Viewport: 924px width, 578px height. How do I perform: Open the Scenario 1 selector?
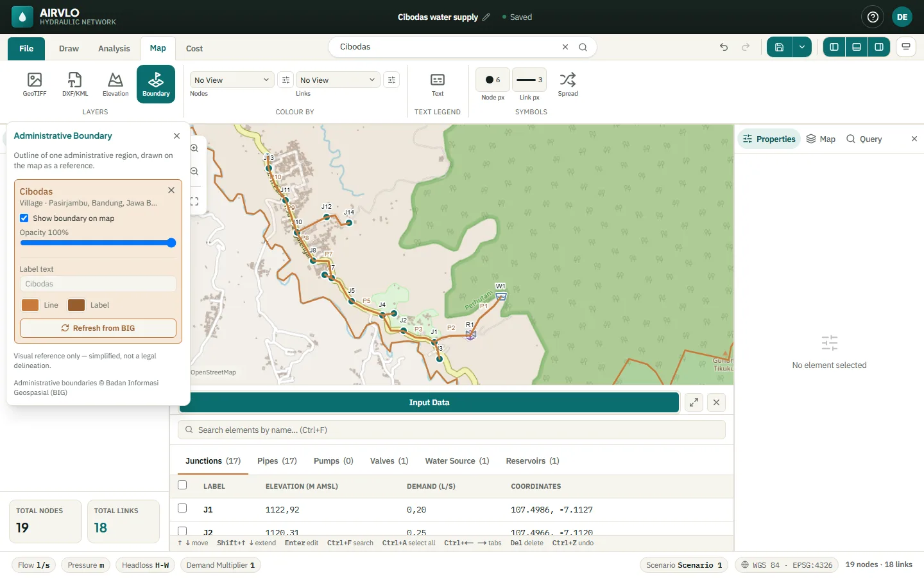684,565
